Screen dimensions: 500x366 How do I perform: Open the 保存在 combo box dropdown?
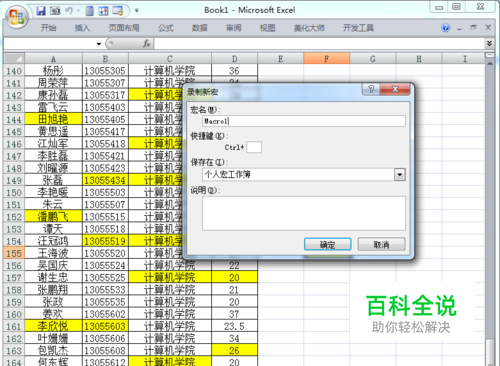[x=400, y=174]
